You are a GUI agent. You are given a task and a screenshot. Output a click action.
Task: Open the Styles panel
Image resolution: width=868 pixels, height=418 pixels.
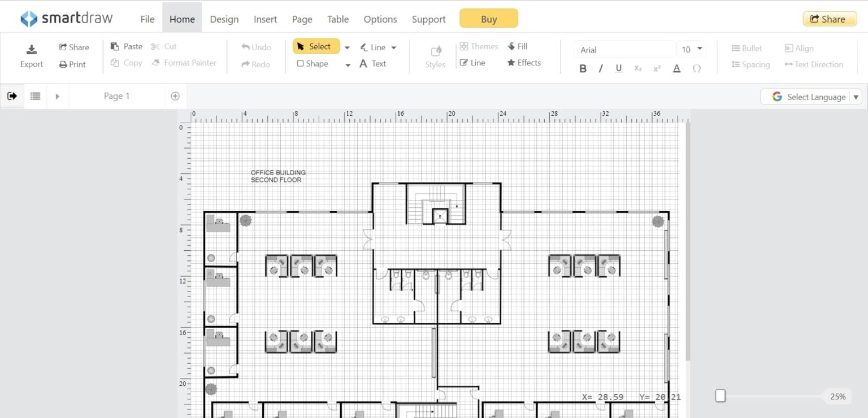coord(435,55)
